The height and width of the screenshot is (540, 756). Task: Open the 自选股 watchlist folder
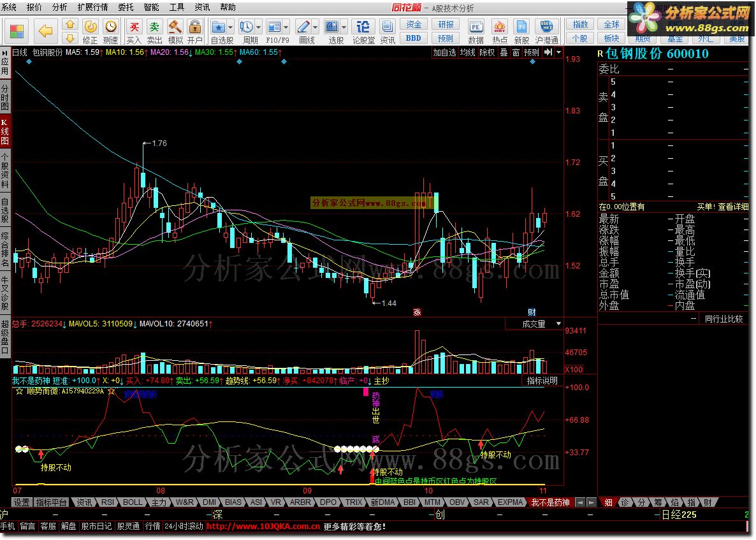click(x=219, y=27)
